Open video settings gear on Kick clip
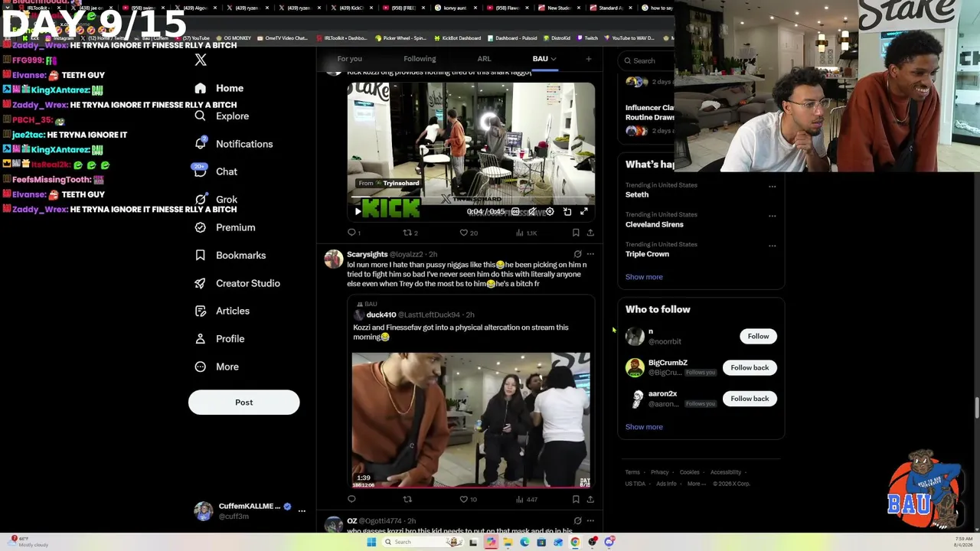The image size is (980, 551). (550, 212)
